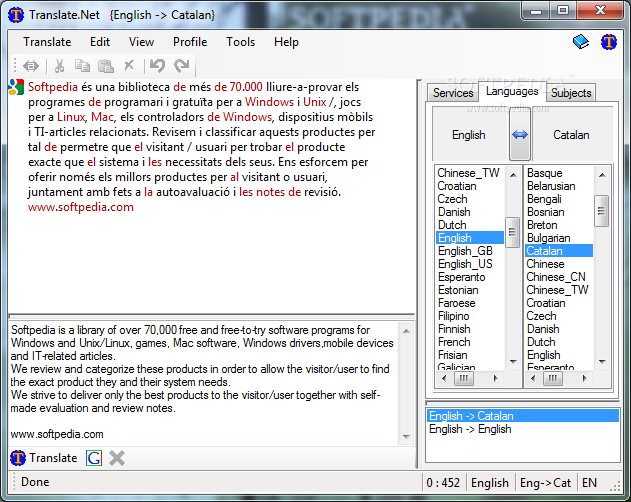Click the translate arrows toolbar icon
The height and width of the screenshot is (502, 631).
[x=31, y=66]
